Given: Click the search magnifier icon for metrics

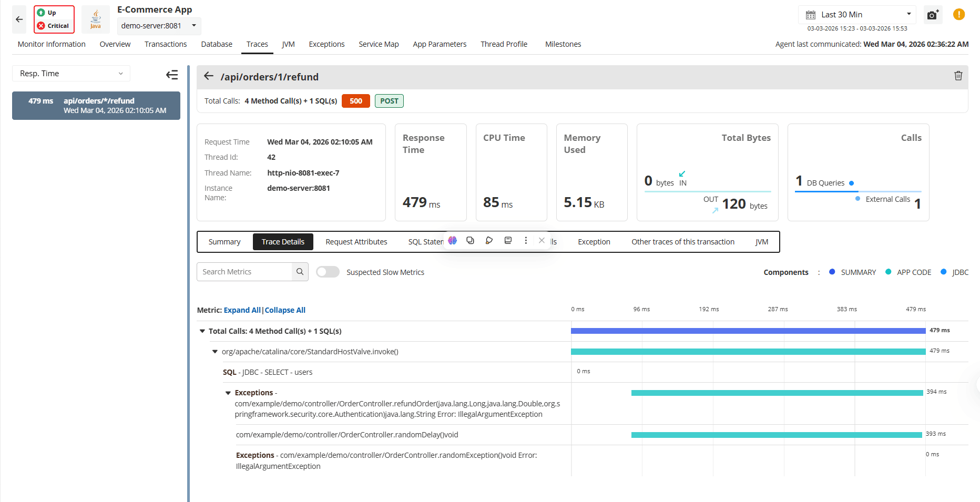Looking at the screenshot, I should pos(300,272).
